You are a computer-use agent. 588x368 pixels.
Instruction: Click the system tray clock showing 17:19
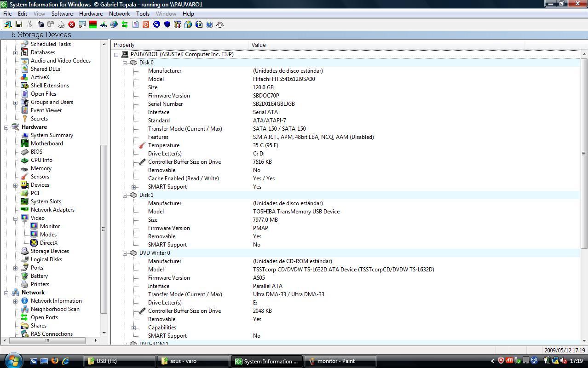576,361
